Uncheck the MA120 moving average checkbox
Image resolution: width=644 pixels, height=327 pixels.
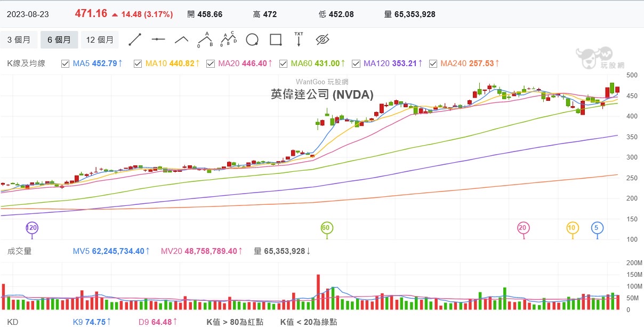[356, 63]
